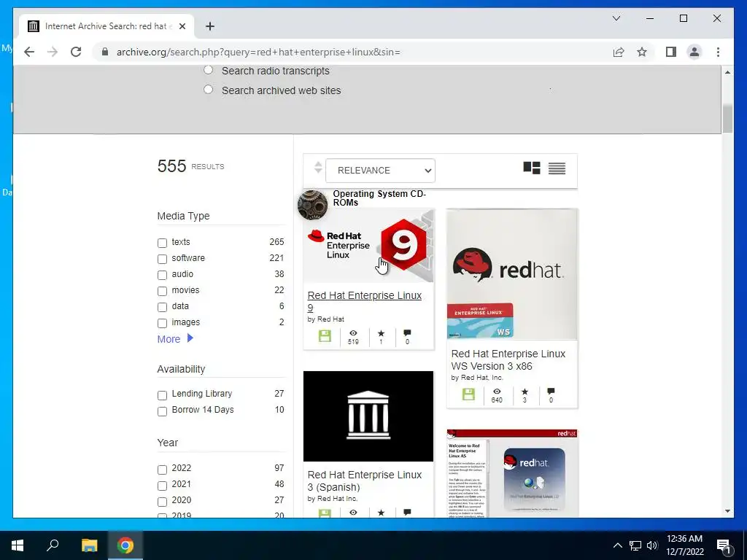
Task: Click software floppy icon under Red Hat Enterprise Linux 9
Action: pyautogui.click(x=325, y=336)
